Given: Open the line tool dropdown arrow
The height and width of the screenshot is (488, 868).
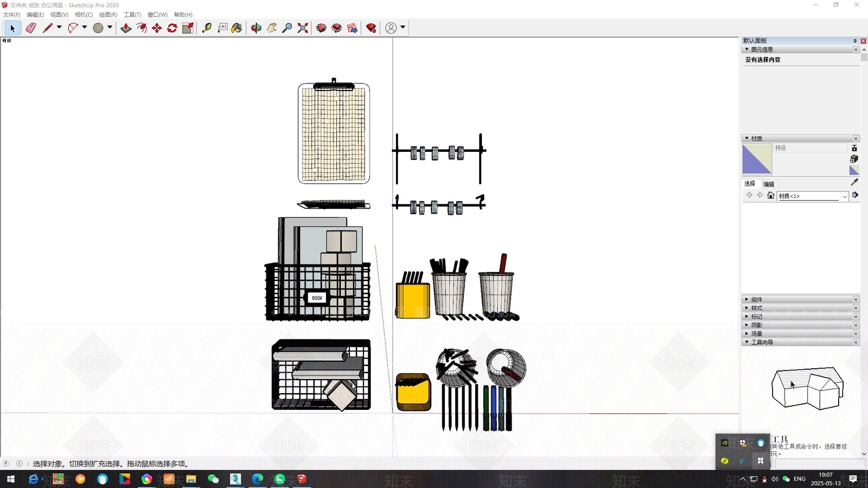Looking at the screenshot, I should (59, 27).
